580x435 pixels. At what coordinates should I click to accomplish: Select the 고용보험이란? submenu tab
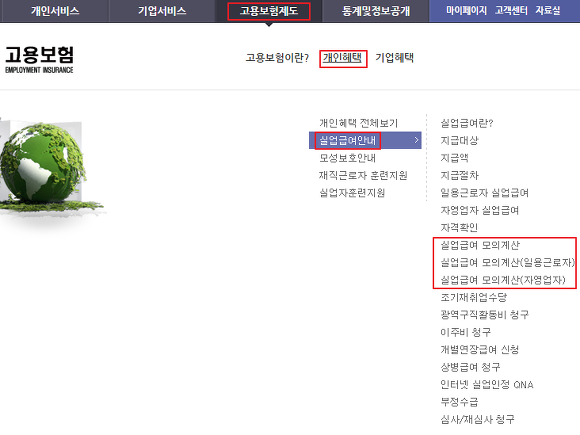click(x=277, y=58)
